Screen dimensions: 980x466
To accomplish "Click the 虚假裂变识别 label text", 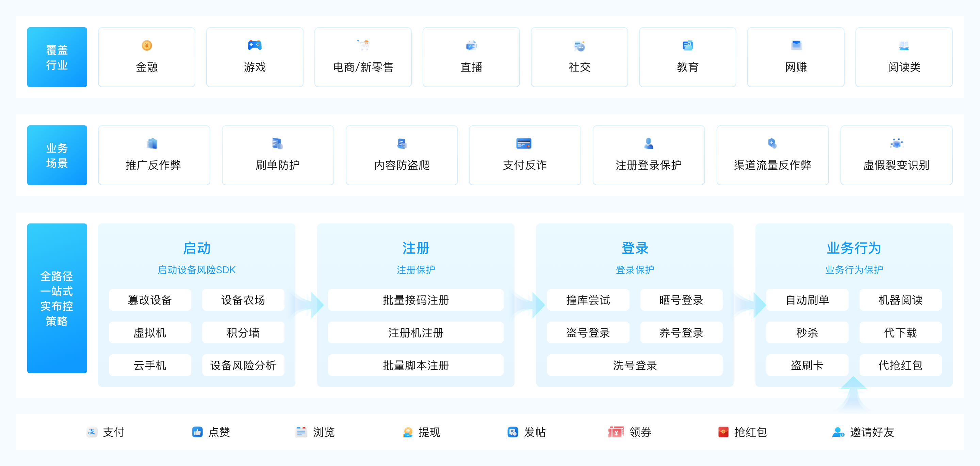I will point(897,165).
